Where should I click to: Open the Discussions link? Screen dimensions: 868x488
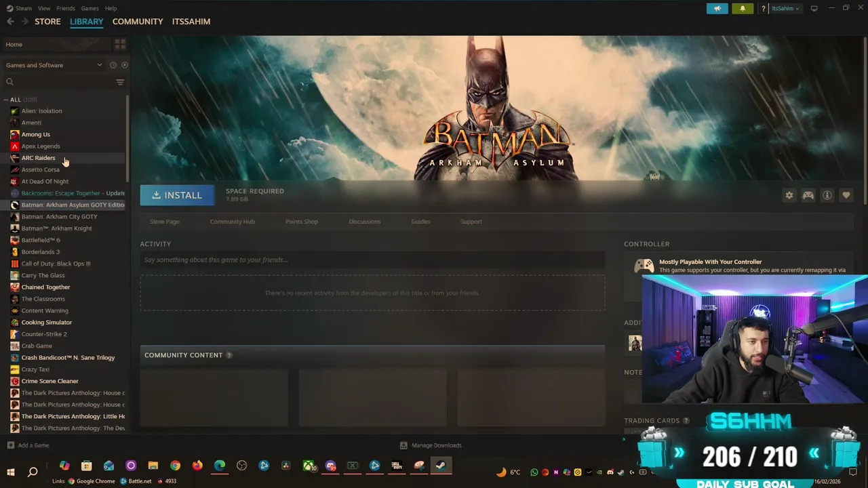click(365, 222)
